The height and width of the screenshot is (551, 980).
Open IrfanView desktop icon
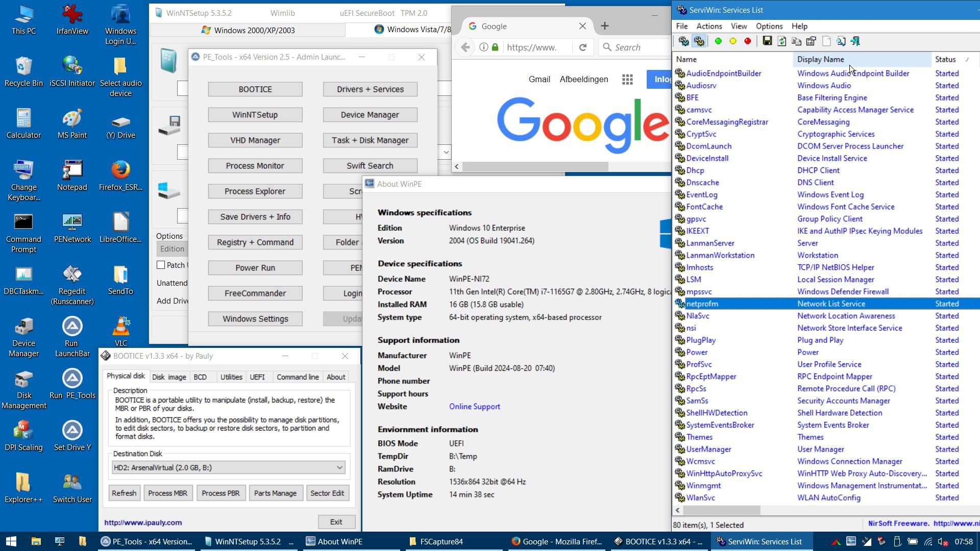72,20
